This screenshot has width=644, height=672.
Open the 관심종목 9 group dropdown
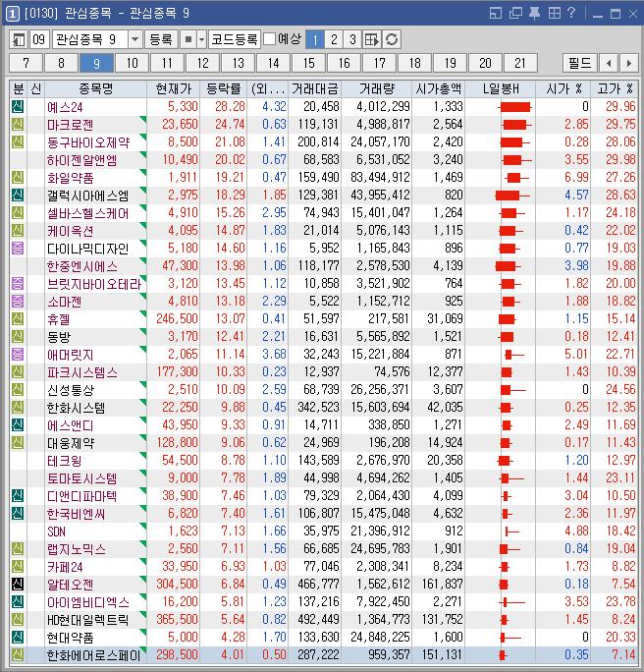pos(134,40)
